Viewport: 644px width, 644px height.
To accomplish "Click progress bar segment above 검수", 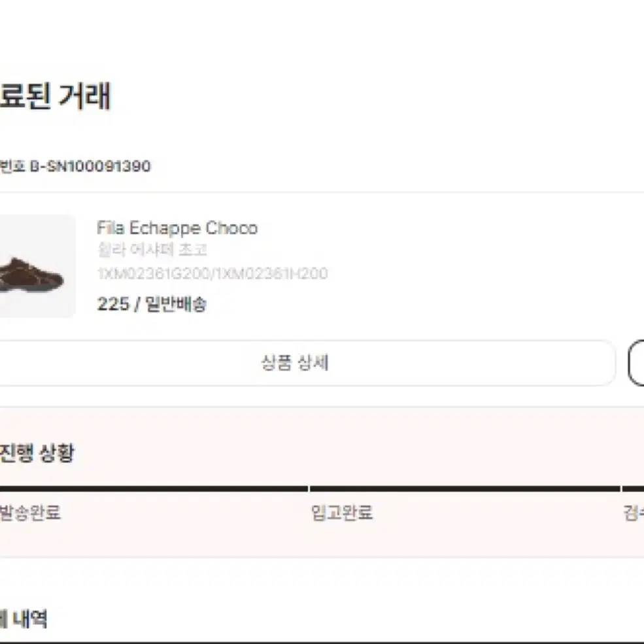I will tap(633, 489).
